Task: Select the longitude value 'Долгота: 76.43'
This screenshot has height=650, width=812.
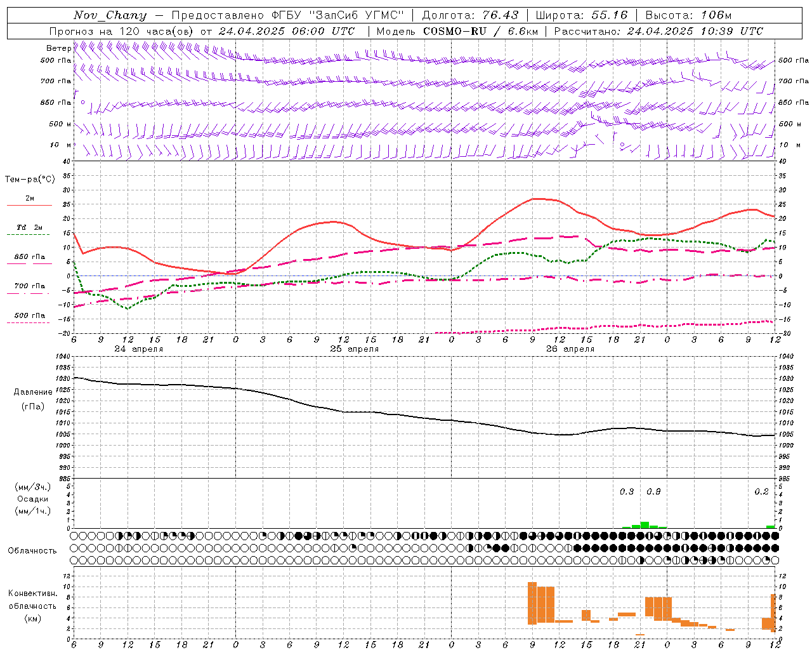Action: [x=470, y=15]
